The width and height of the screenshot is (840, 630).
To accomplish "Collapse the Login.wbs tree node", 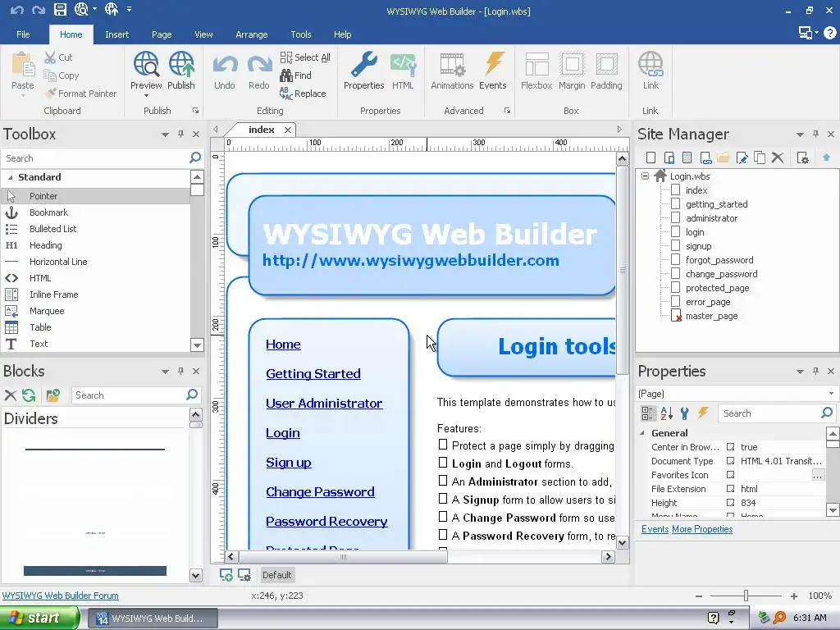I will tap(645, 176).
